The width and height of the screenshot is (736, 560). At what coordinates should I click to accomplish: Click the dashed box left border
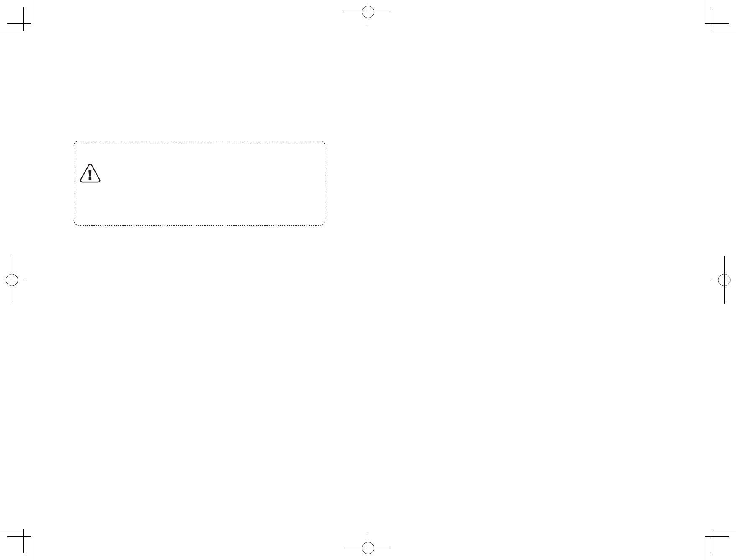click(x=74, y=183)
